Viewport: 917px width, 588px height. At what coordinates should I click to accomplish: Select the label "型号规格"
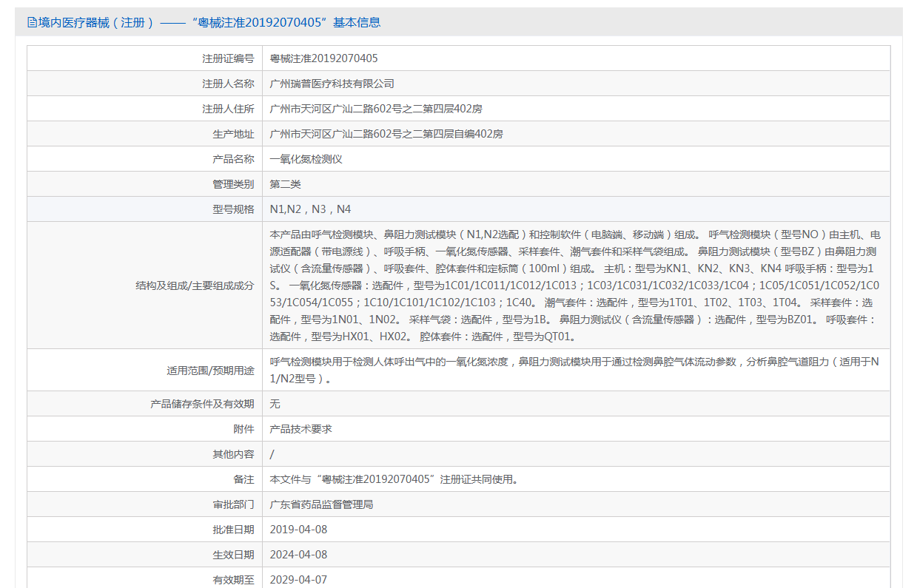click(x=233, y=209)
